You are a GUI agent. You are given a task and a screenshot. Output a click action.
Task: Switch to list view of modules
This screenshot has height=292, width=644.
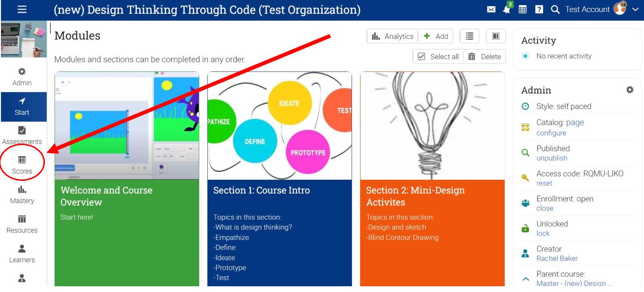(x=470, y=36)
